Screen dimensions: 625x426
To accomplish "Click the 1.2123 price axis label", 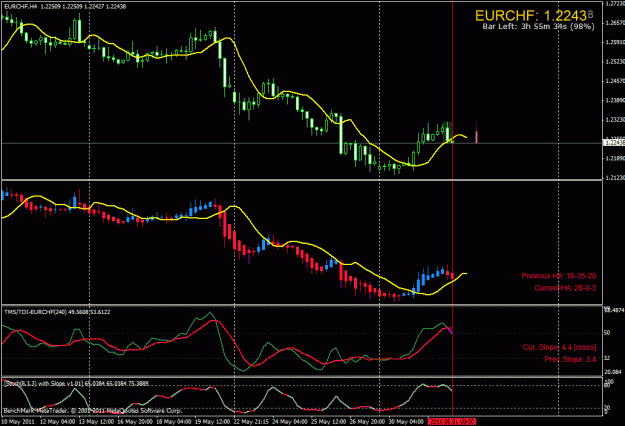I will [x=614, y=177].
